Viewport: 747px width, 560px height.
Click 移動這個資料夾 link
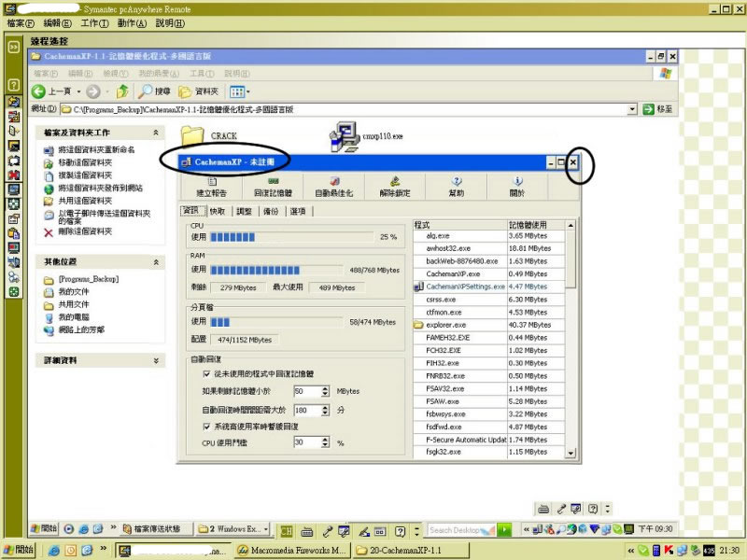tap(85, 162)
